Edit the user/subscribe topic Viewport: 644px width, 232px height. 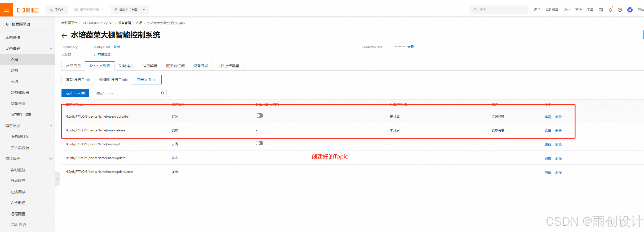tap(548, 117)
